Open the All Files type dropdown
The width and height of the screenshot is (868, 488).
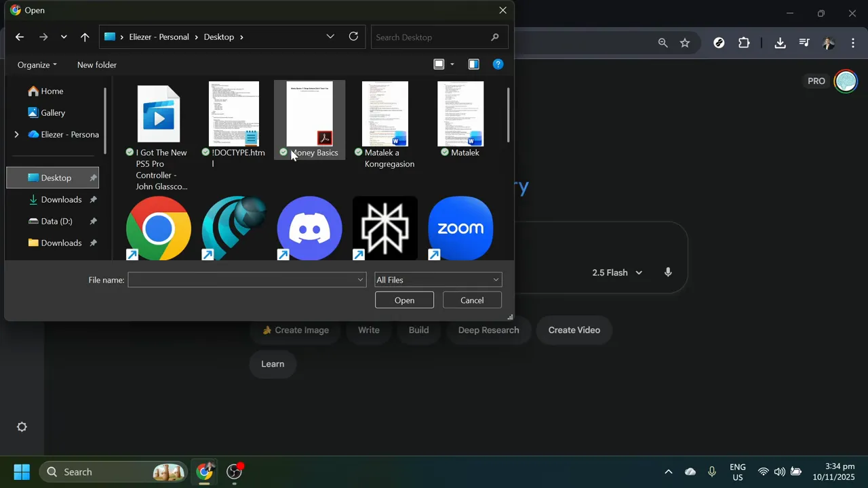click(438, 280)
